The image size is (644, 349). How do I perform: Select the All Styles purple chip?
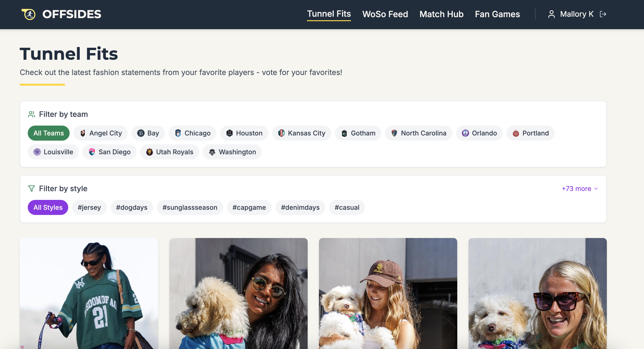click(x=48, y=207)
